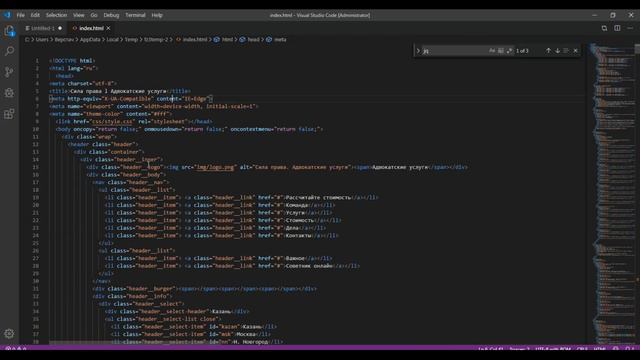Image resolution: width=640 pixels, height=360 pixels.
Task: Open the Local breadcrumb dropdown
Action: point(113,40)
